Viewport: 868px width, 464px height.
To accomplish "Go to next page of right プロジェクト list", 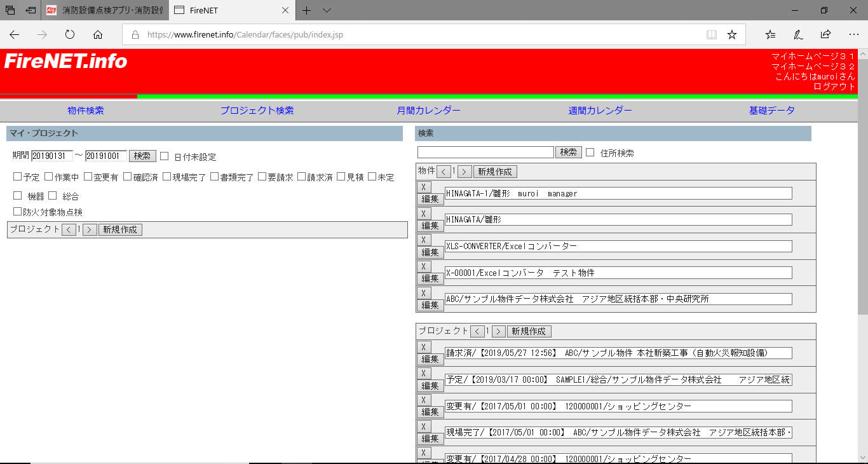I will pos(498,331).
